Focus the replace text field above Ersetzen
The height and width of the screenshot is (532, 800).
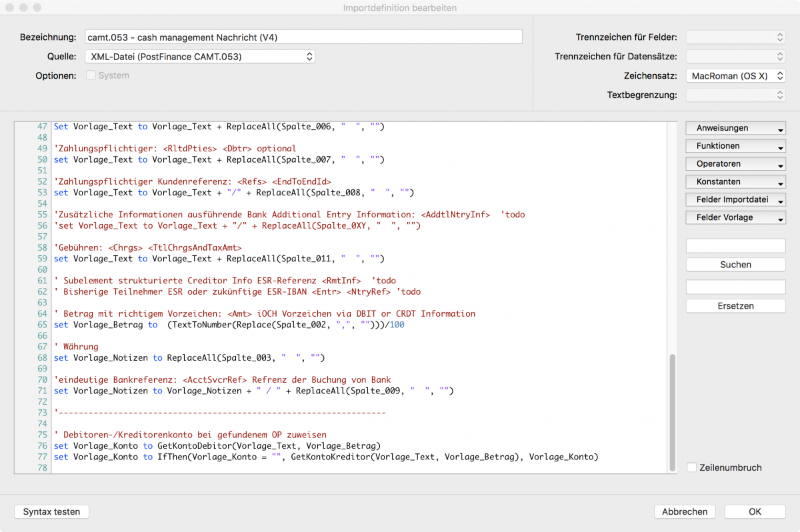click(x=735, y=287)
